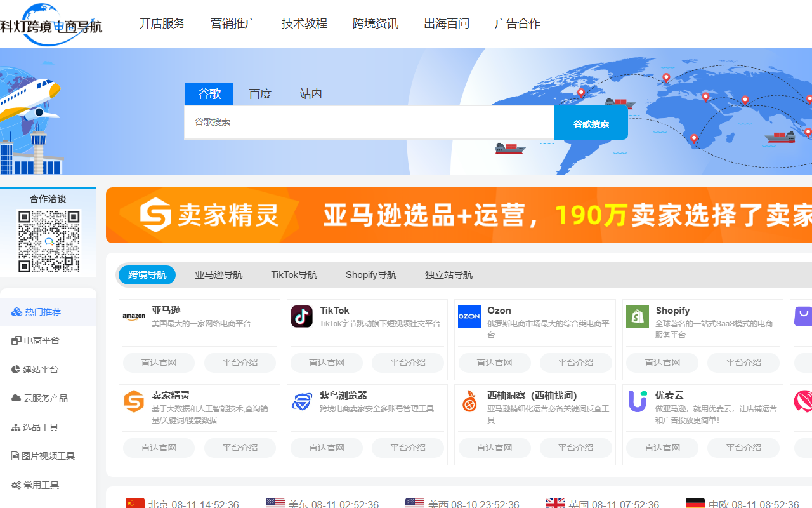The height and width of the screenshot is (508, 812).
Task: Click 平台介绍 under 西柚洞察
Action: 575,448
